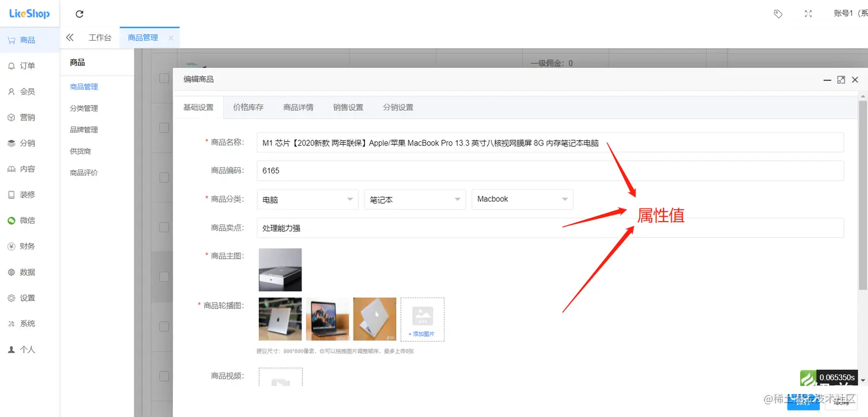
Task: Switch to the 工作台 tab
Action: click(x=100, y=37)
